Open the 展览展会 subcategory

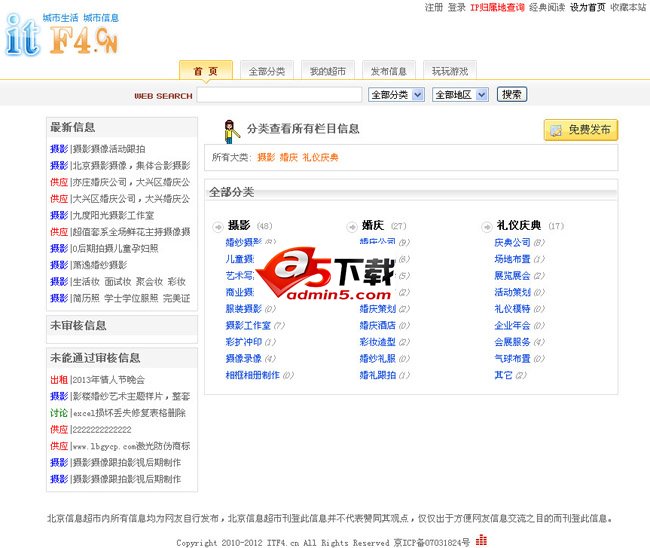coord(512,275)
